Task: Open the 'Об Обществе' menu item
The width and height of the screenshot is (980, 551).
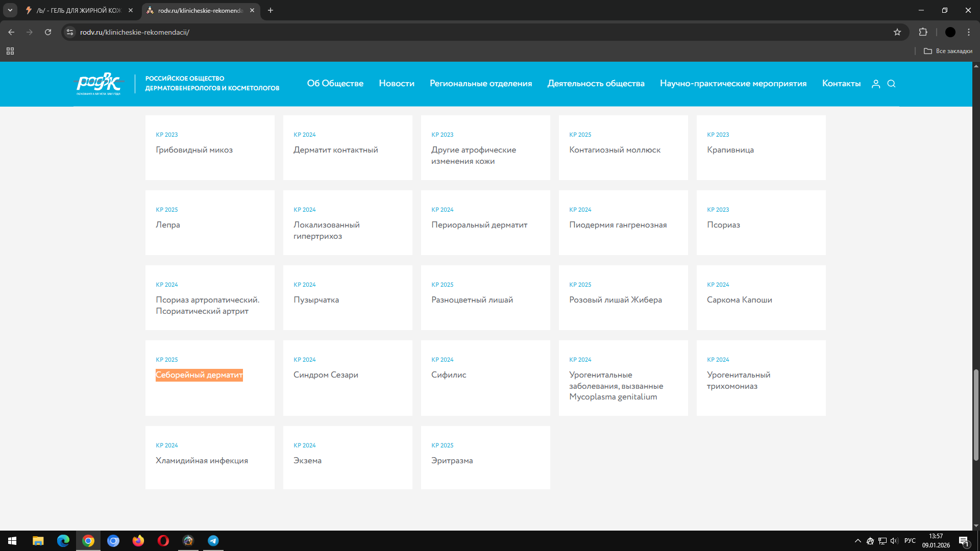Action: (335, 84)
